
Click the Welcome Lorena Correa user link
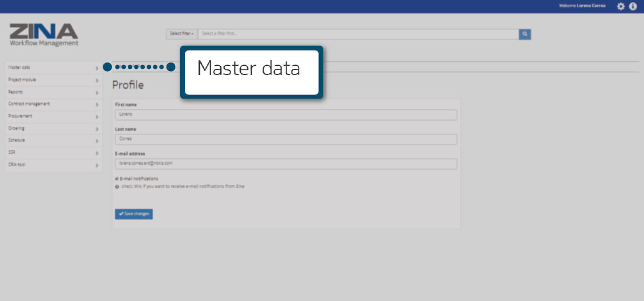[x=582, y=6]
